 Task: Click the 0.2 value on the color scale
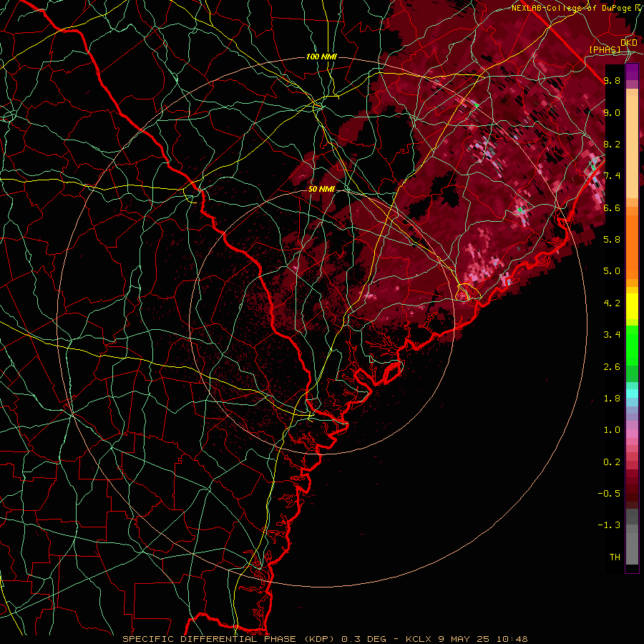click(612, 462)
